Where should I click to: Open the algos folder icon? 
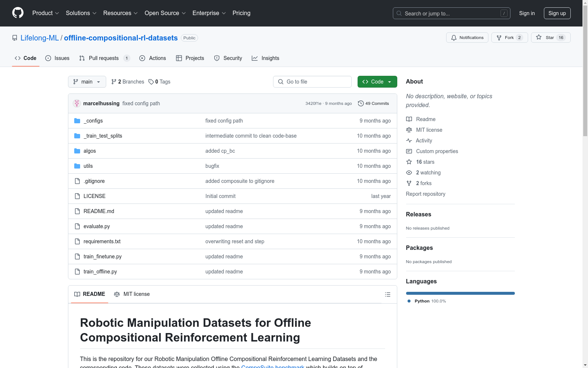tap(77, 151)
